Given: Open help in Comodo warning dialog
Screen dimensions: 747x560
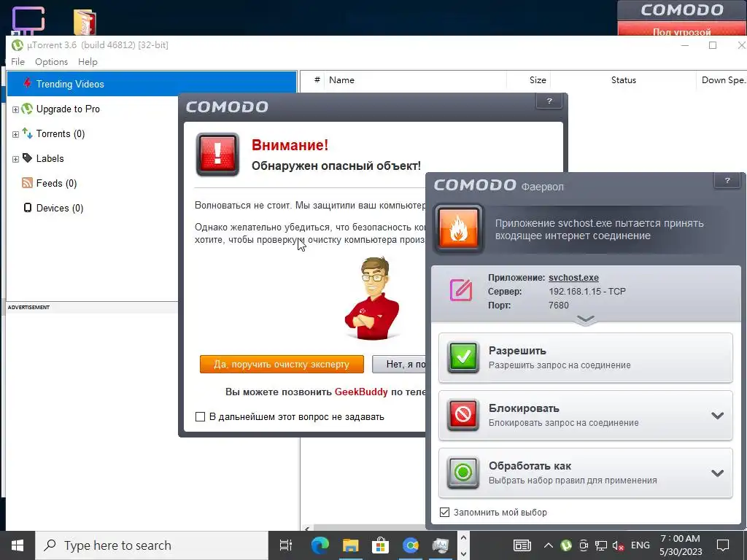Looking at the screenshot, I should tap(549, 101).
